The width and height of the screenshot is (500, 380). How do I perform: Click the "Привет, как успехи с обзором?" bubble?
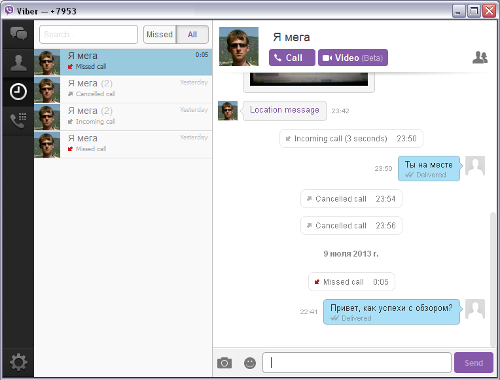[x=392, y=312]
